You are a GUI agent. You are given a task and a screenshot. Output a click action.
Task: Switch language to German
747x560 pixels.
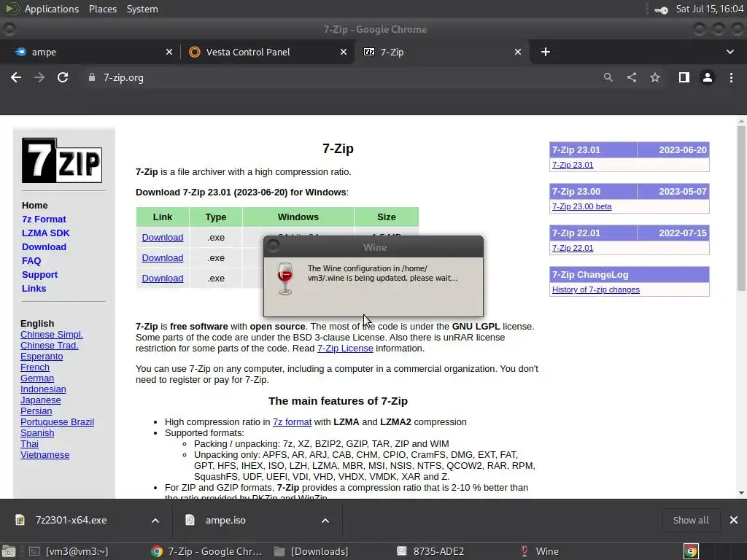tap(37, 378)
